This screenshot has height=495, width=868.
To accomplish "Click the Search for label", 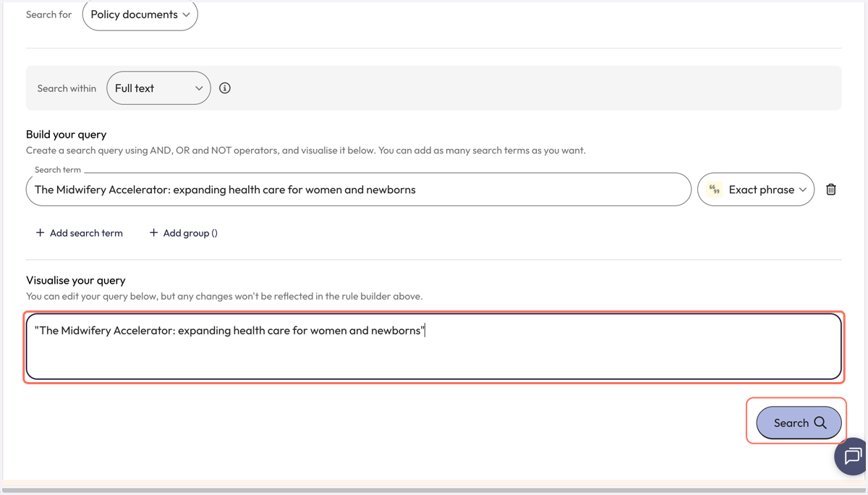I will point(48,14).
